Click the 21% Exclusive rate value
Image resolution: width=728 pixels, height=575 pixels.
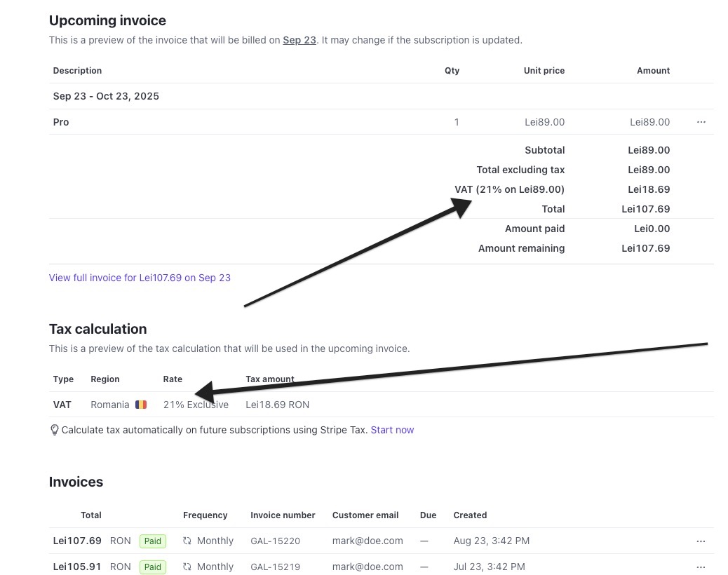(x=196, y=405)
